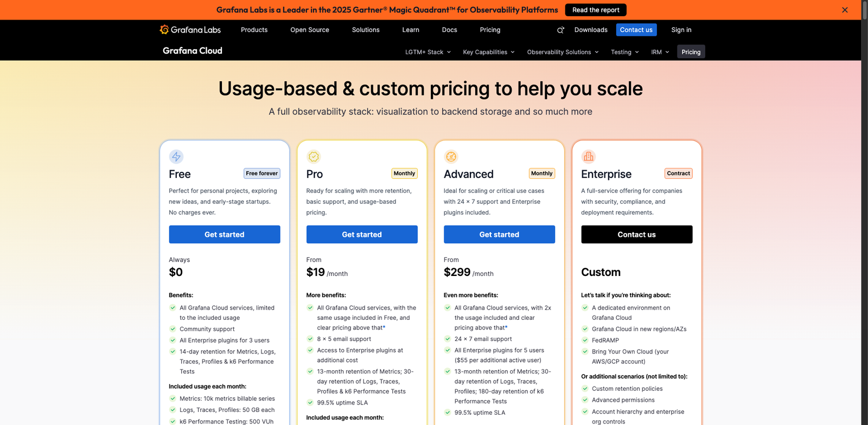Click the black Contact us Enterprise button
The height and width of the screenshot is (425, 868).
637,234
